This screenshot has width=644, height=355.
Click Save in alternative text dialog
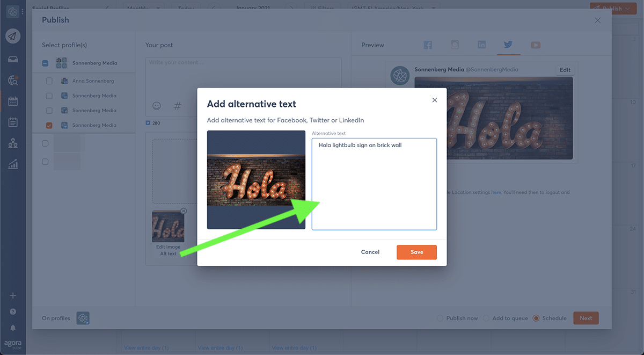pyautogui.click(x=416, y=252)
